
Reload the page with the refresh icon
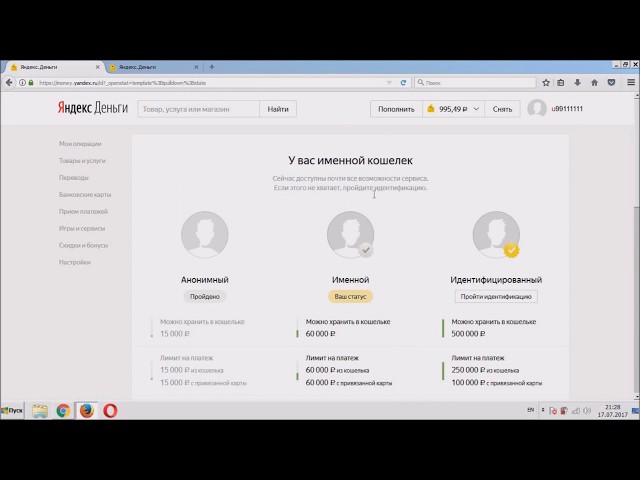pos(403,83)
